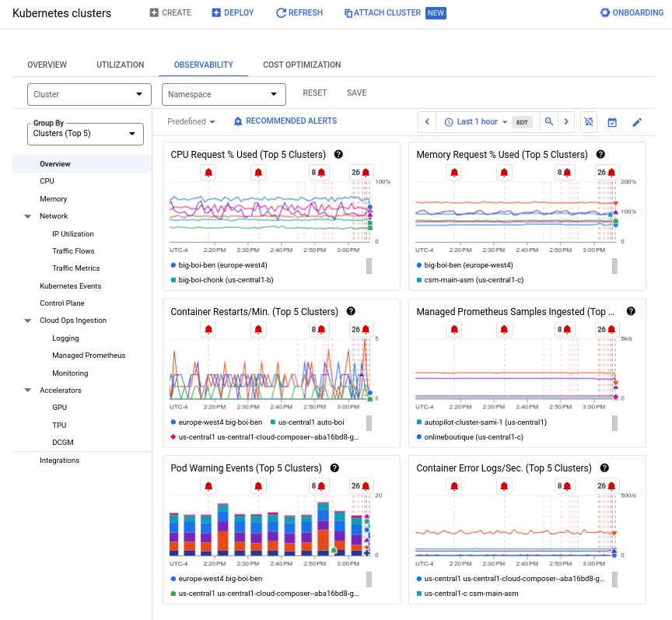Open the Group By Clusters dropdown

(84, 133)
